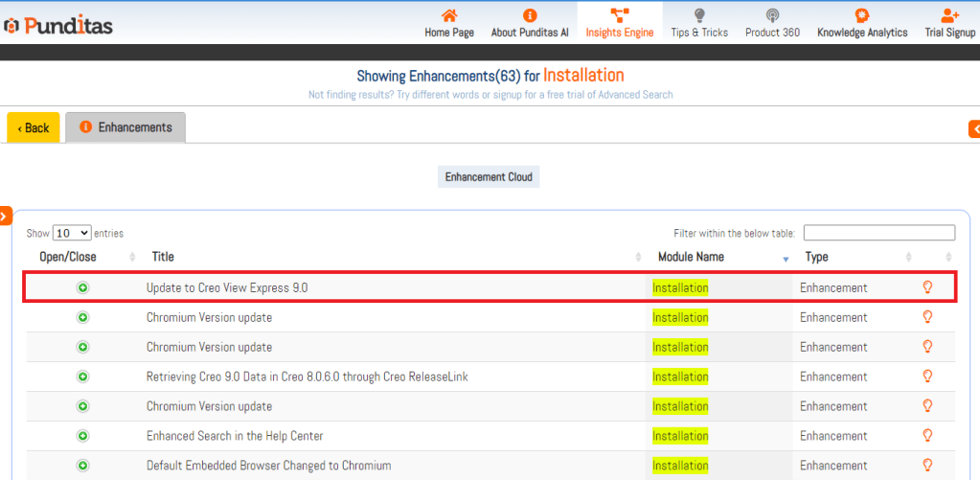
Task: Expand the Update to Creo View Express row
Action: coord(82,287)
